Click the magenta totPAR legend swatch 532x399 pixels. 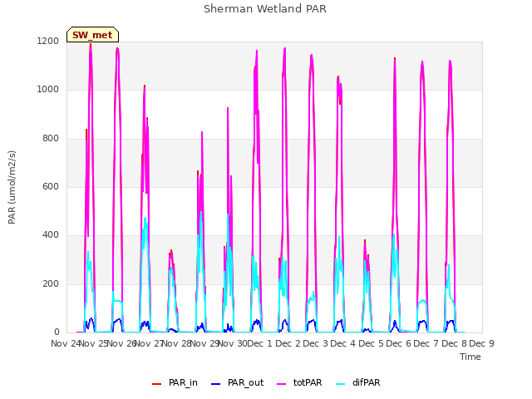click(x=281, y=384)
